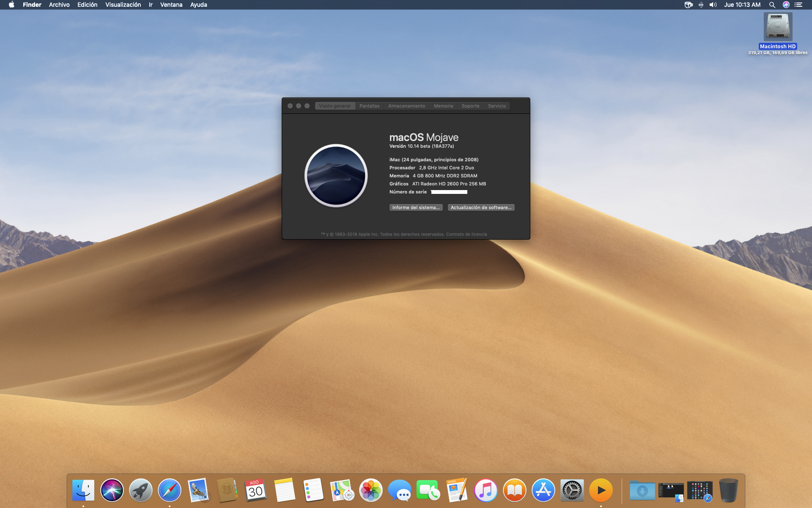812x508 pixels.
Task: Open the Visualización menu
Action: click(123, 5)
